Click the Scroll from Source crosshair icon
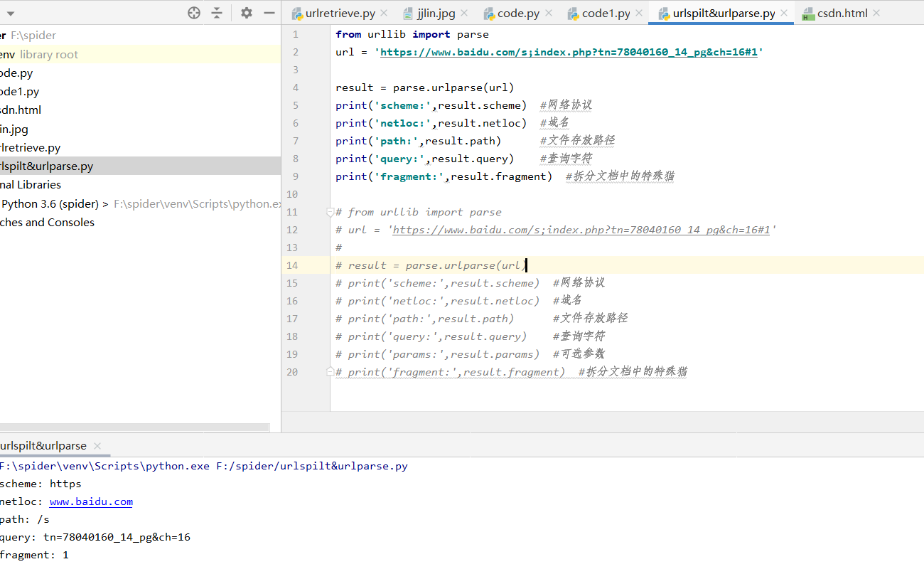924x574 pixels. [x=193, y=12]
